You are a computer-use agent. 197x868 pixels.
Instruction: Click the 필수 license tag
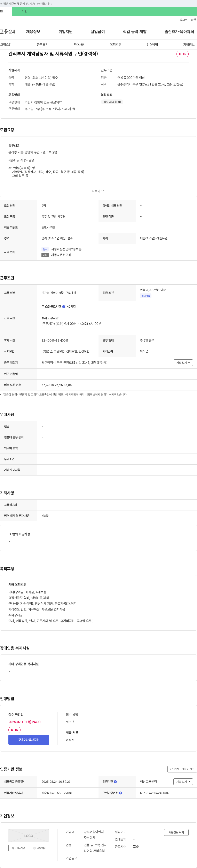click(x=45, y=249)
